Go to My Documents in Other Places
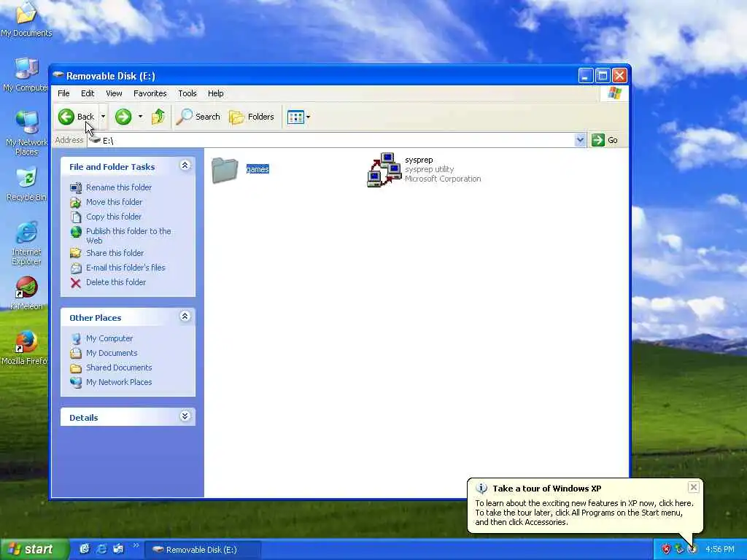 coord(112,353)
